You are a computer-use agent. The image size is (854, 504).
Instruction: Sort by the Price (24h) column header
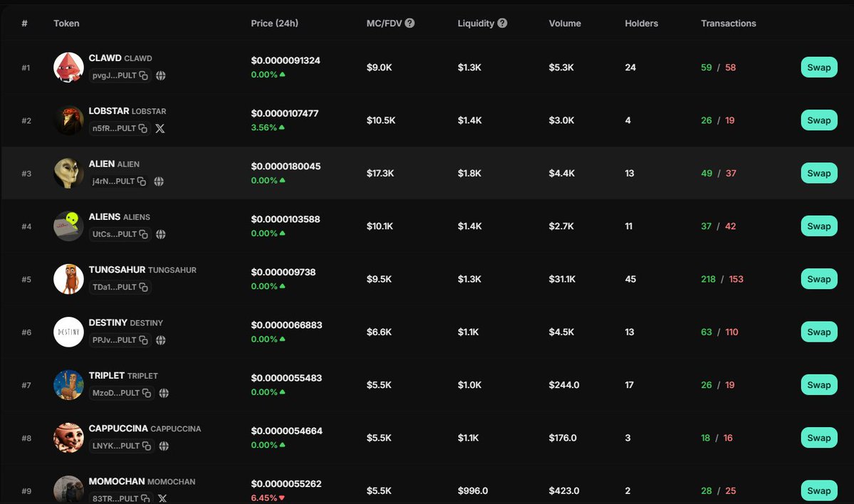point(274,23)
